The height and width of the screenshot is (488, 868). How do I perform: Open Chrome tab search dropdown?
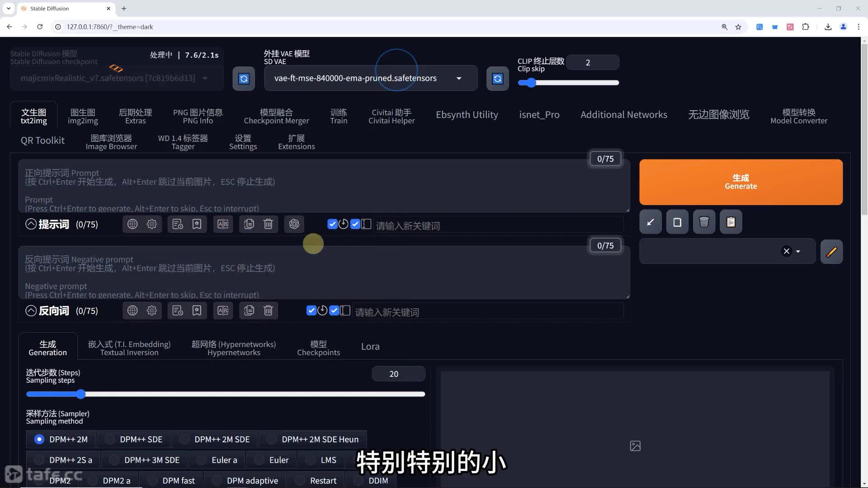coord(9,8)
